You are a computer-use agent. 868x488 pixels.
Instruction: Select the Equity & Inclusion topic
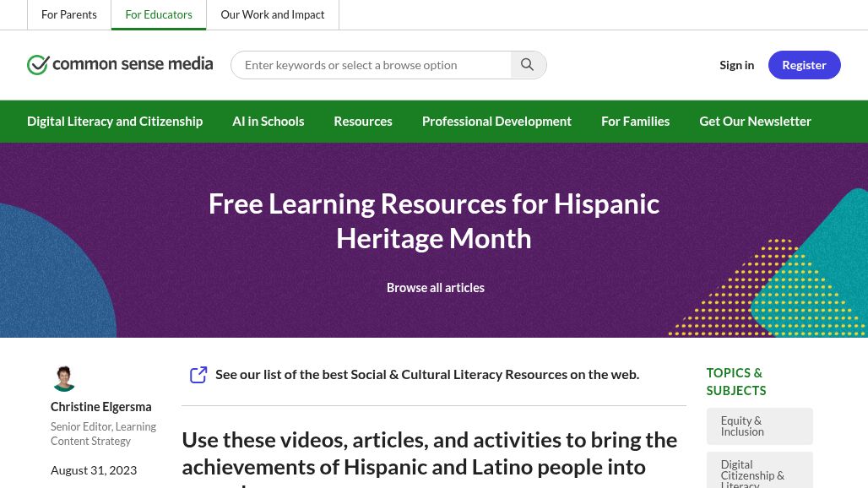[x=759, y=426]
